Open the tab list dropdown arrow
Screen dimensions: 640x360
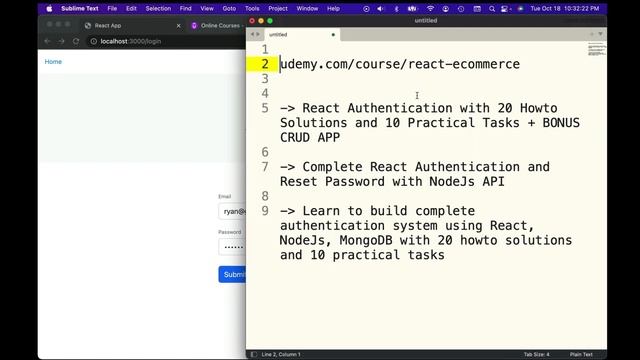click(600, 34)
